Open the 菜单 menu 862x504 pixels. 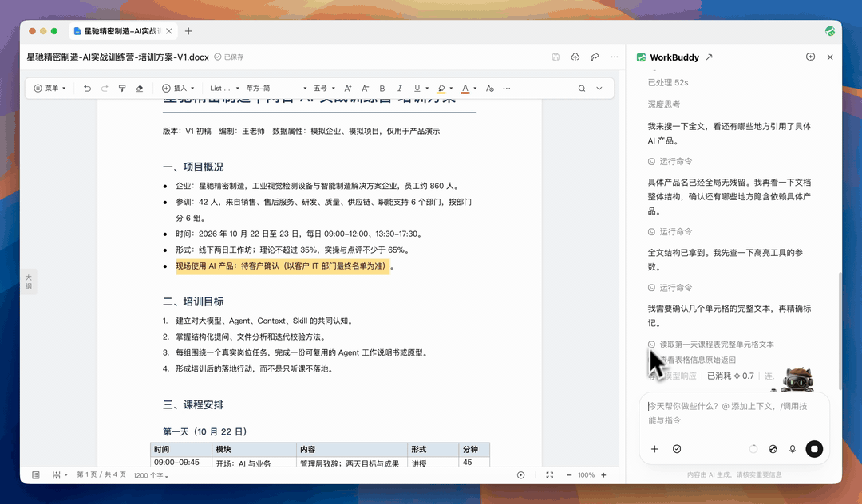(x=50, y=88)
